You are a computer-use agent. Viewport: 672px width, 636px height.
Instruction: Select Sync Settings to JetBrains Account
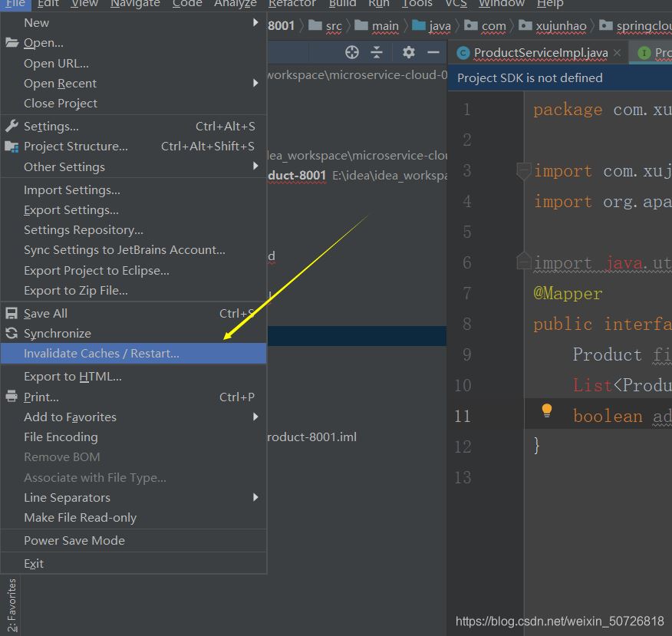click(x=133, y=250)
